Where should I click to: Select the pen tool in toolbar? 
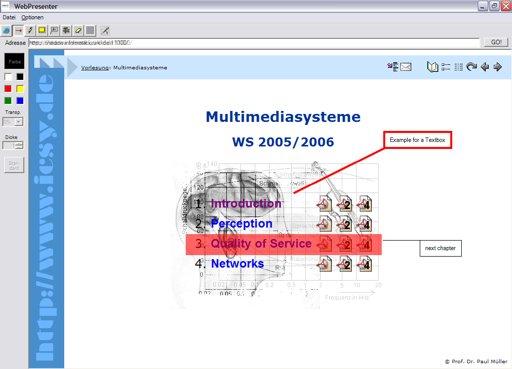30,31
